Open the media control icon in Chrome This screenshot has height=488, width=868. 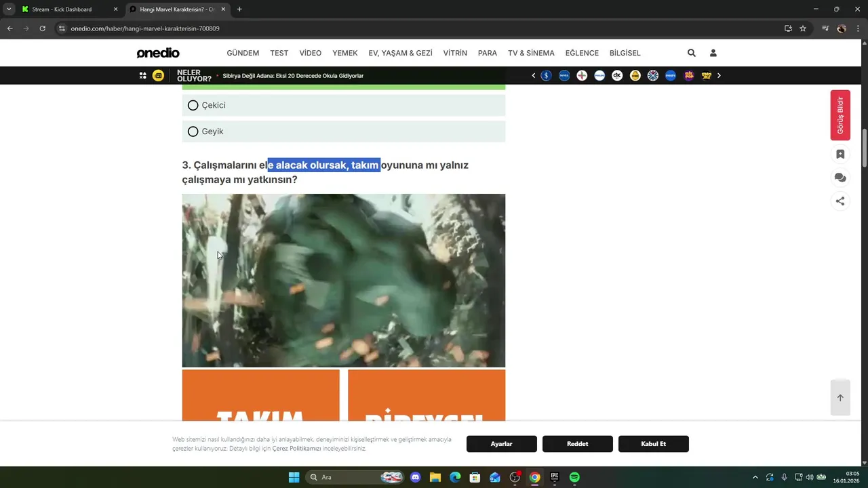click(825, 28)
